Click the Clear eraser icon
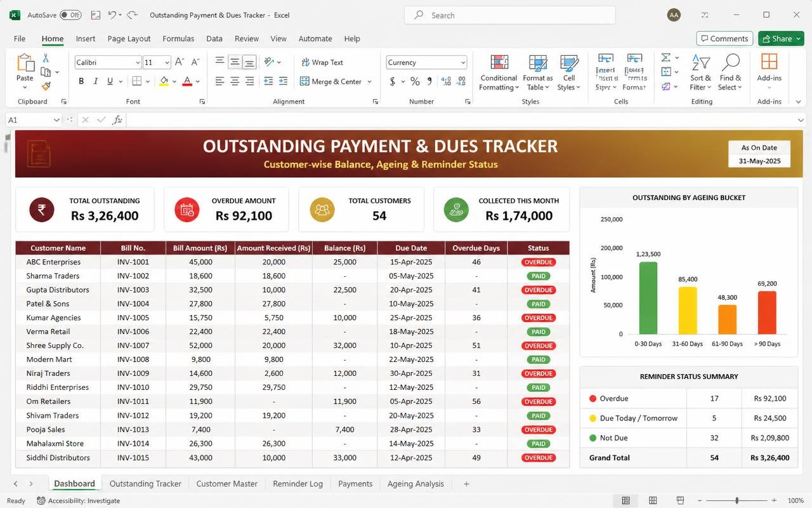Screen dimensions: 812x508 pos(666,86)
